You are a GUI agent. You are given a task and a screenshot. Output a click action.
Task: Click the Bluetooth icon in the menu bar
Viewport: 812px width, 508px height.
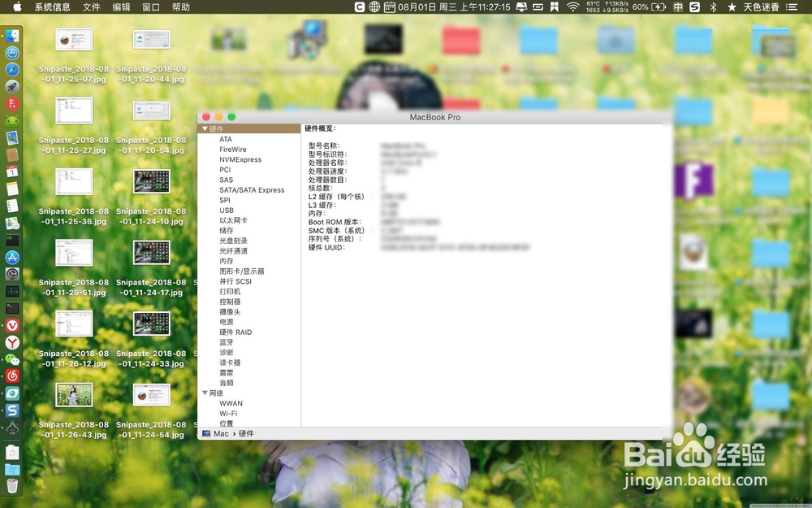click(x=713, y=7)
